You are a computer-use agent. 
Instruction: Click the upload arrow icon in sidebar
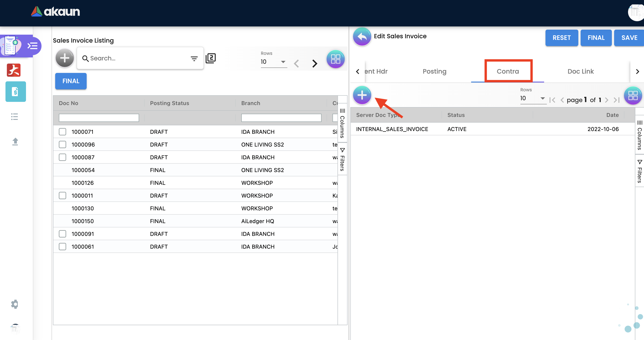(15, 142)
